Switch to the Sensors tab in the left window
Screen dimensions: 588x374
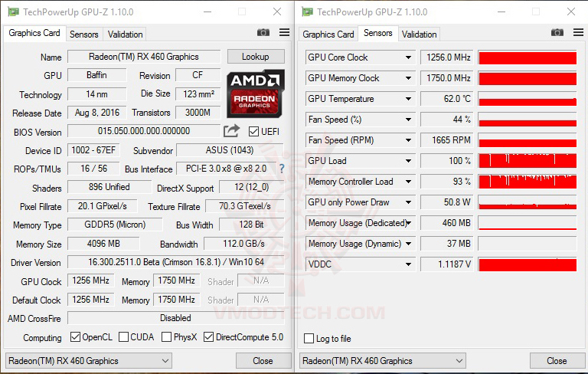[84, 34]
